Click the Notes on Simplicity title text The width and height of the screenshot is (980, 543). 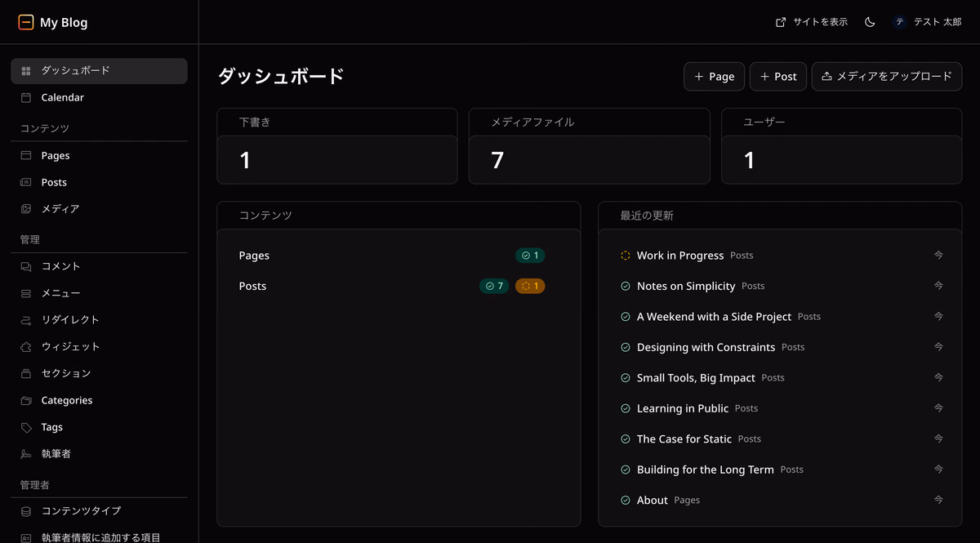(x=686, y=287)
